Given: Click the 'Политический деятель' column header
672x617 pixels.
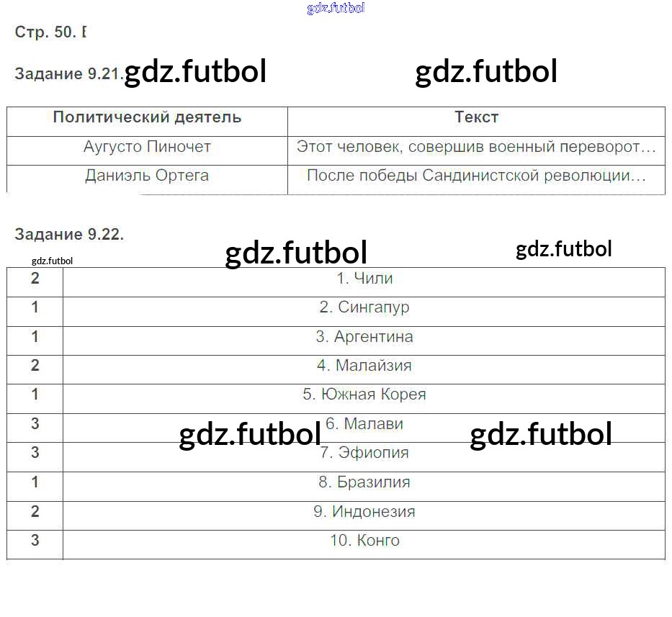Looking at the screenshot, I should coord(147,117).
